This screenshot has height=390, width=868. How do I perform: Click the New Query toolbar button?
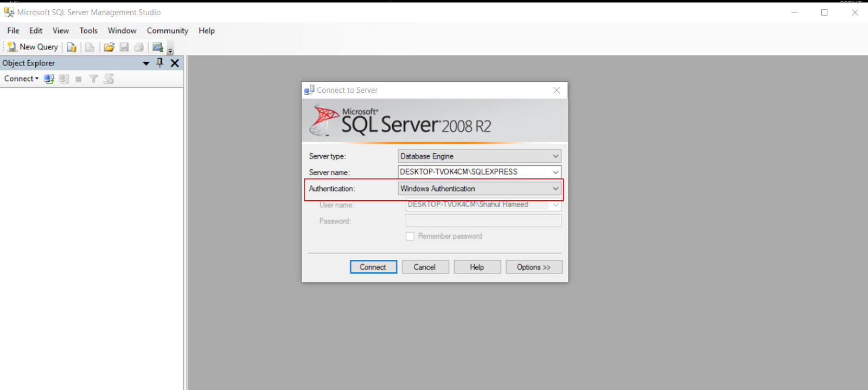pyautogui.click(x=33, y=47)
